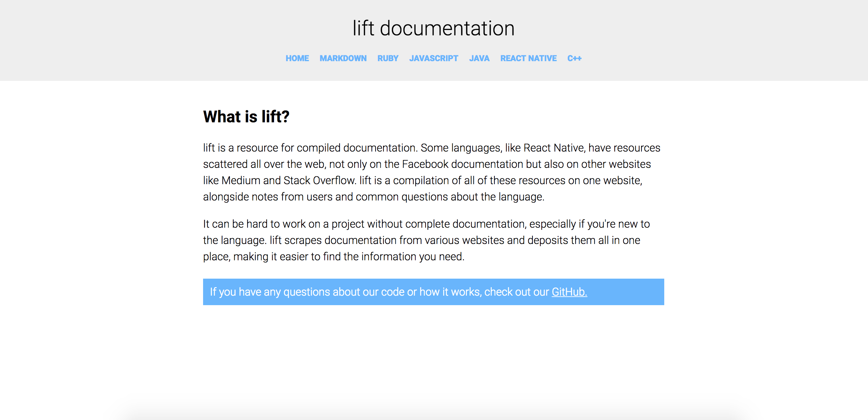Click "Facebook documentation" in the paragraph text
The width and height of the screenshot is (868, 420).
[x=462, y=164]
